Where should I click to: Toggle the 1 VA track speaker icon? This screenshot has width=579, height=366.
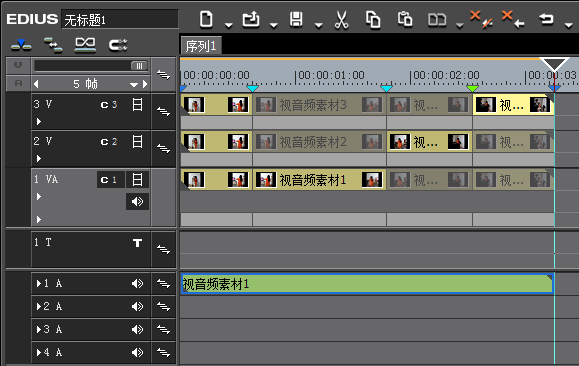pyautogui.click(x=137, y=201)
